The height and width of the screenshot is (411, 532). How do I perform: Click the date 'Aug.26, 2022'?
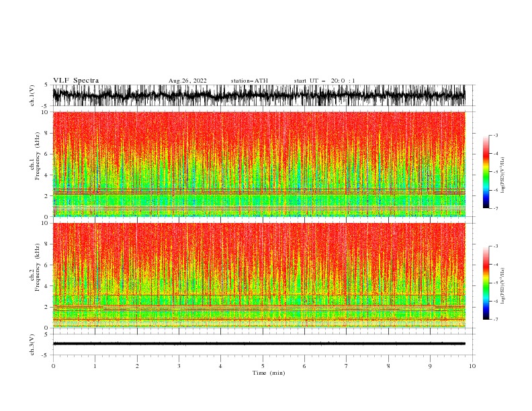point(187,81)
